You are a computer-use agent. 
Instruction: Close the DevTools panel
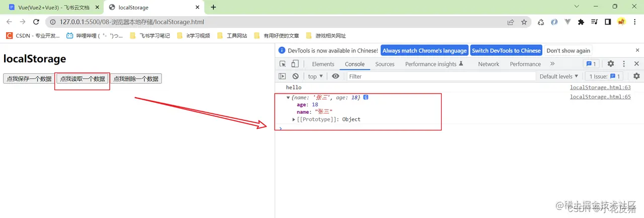pyautogui.click(x=636, y=64)
